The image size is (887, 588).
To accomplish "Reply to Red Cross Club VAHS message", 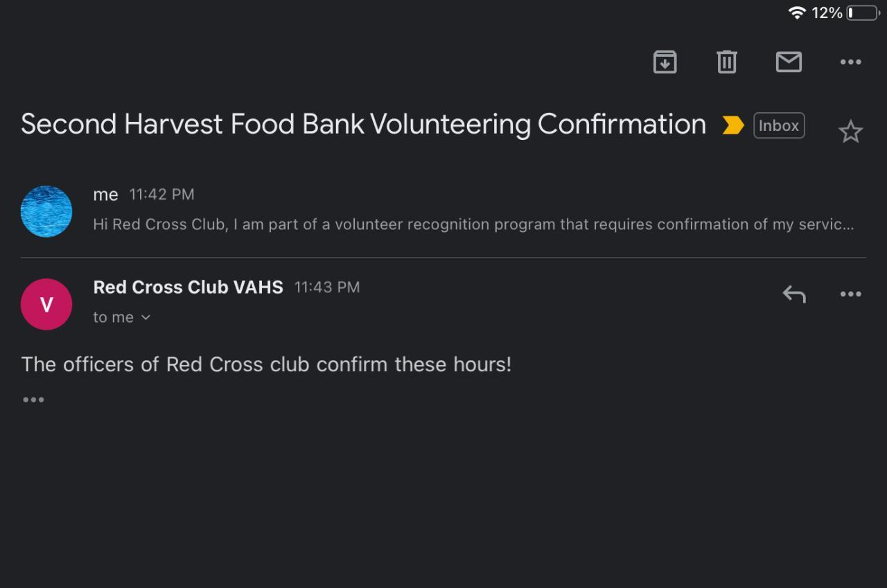I will [794, 294].
